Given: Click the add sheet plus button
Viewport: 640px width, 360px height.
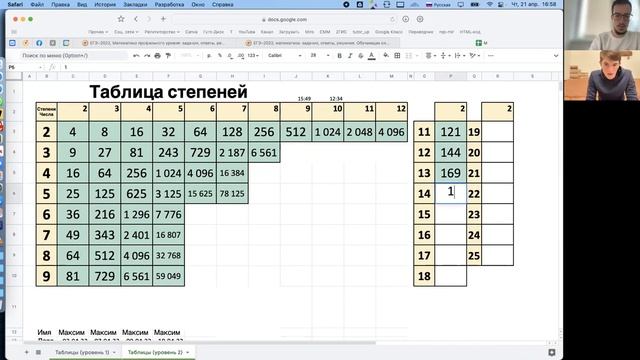Looking at the screenshot, I should point(27,352).
